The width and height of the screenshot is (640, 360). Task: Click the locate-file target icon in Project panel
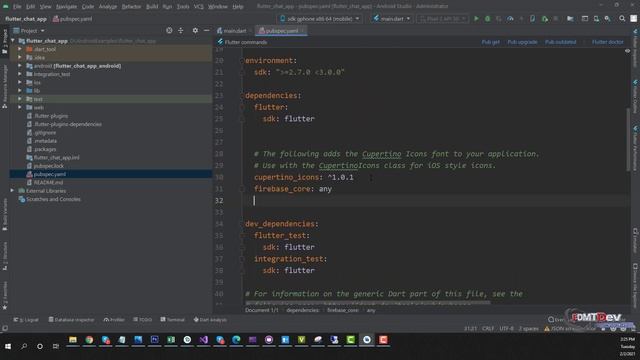(x=169, y=31)
